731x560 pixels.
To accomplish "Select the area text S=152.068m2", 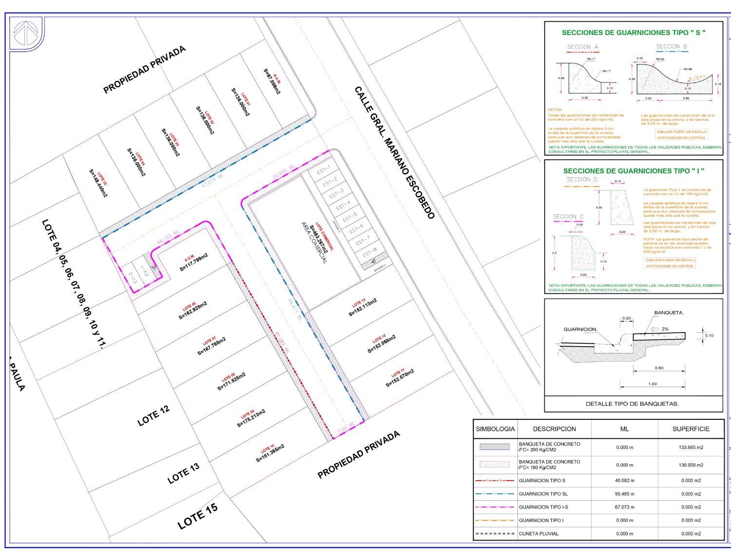I will (382, 344).
